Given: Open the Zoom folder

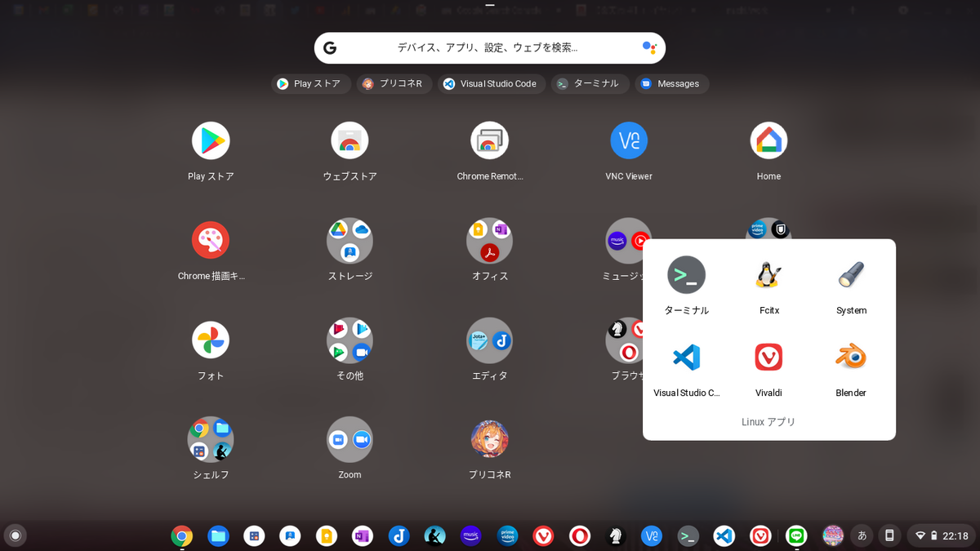Looking at the screenshot, I should click(350, 439).
